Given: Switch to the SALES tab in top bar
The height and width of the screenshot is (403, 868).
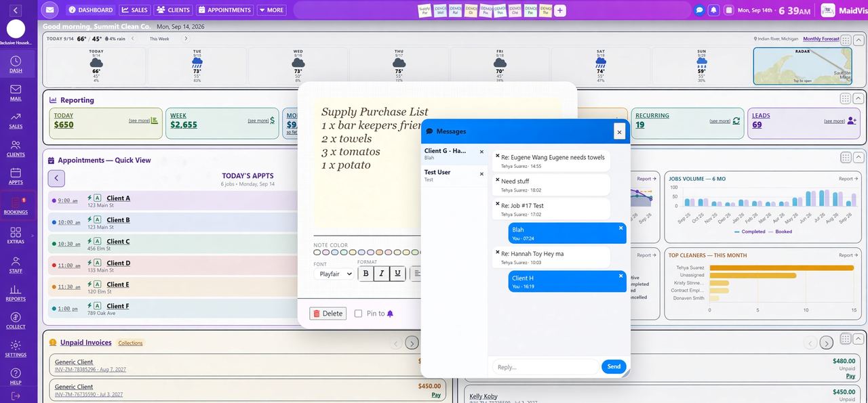Looking at the screenshot, I should coord(134,10).
